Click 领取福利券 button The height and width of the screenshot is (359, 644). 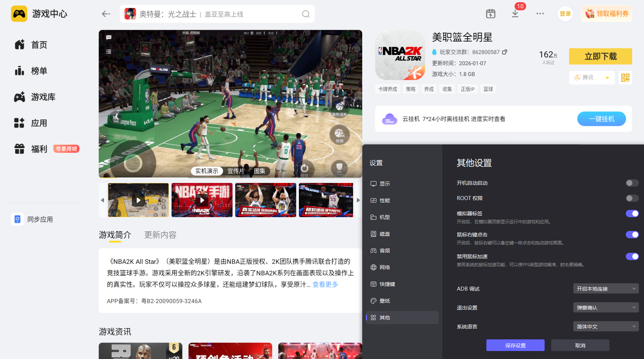[607, 14]
